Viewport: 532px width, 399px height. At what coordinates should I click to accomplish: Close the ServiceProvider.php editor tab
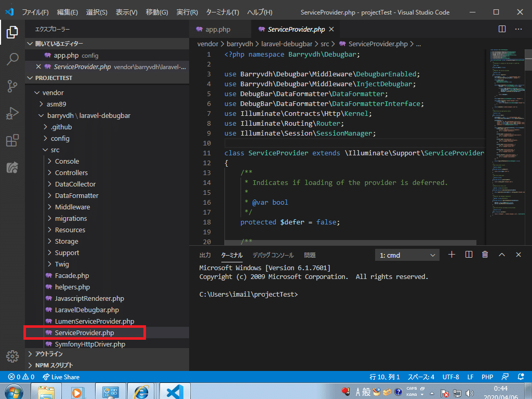coord(331,30)
